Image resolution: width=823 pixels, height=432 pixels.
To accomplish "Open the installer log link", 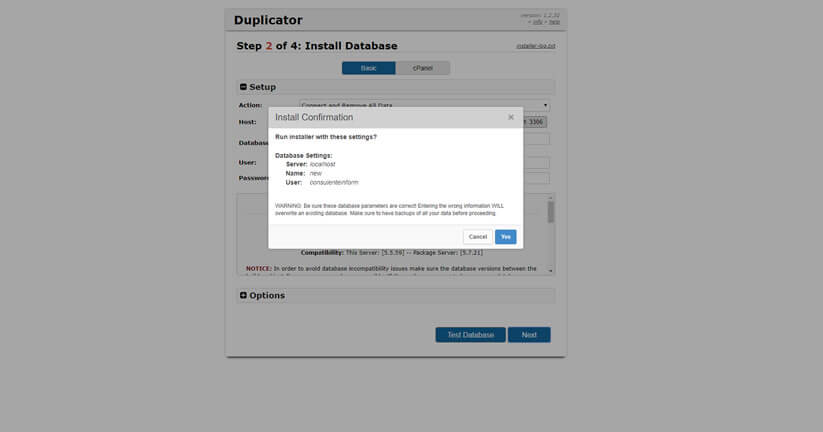I will click(535, 46).
